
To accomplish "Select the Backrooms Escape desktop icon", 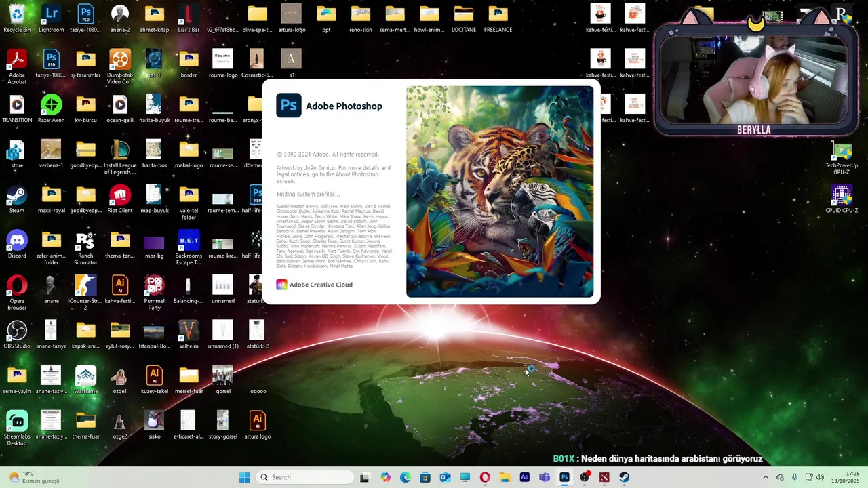I will [x=189, y=248].
